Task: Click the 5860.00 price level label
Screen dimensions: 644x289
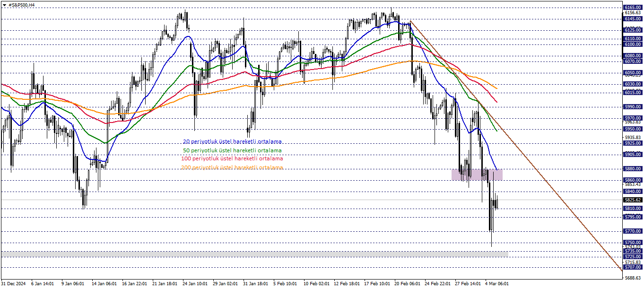Action: coord(633,180)
